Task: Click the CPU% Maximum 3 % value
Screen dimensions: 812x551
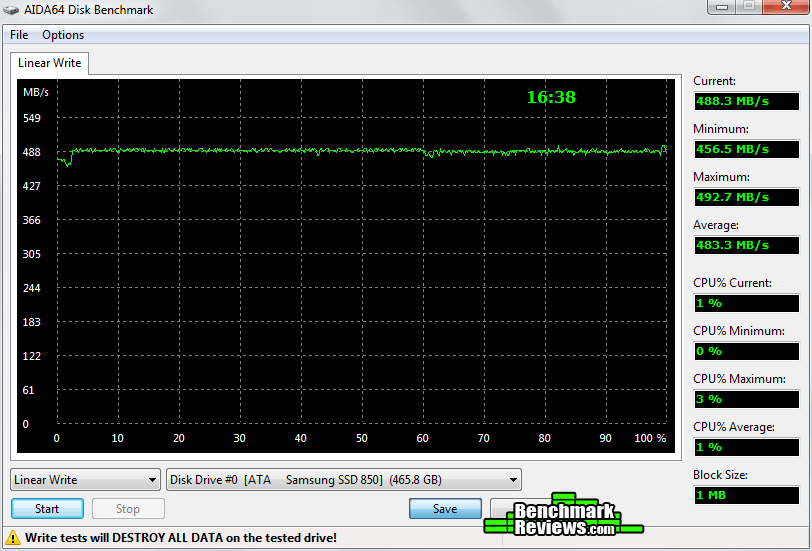Action: coord(747,399)
